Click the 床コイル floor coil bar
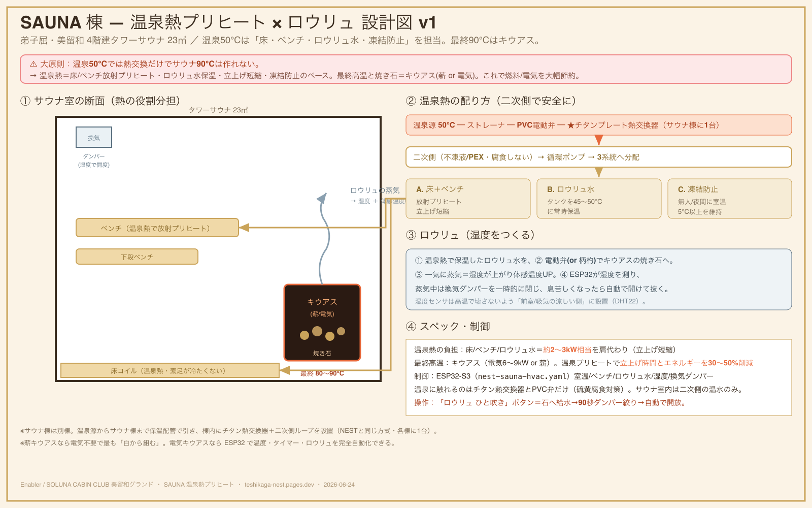This screenshot has width=812, height=508. 170,370
